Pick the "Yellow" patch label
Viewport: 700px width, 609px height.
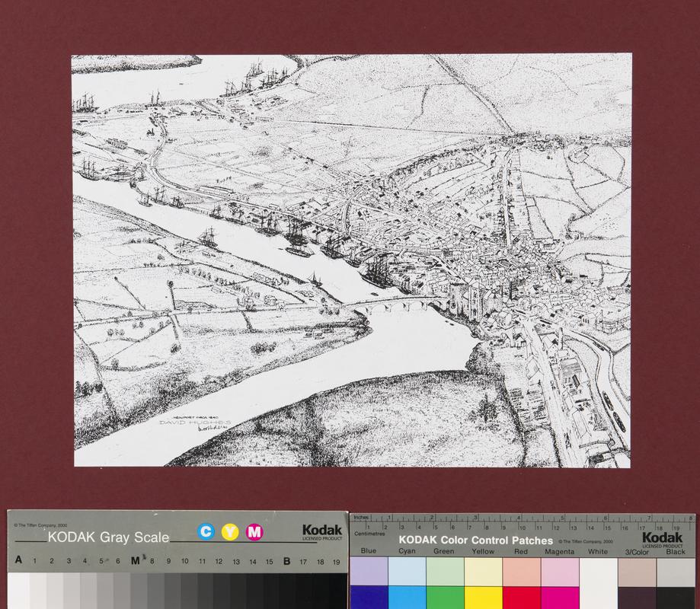(x=484, y=550)
